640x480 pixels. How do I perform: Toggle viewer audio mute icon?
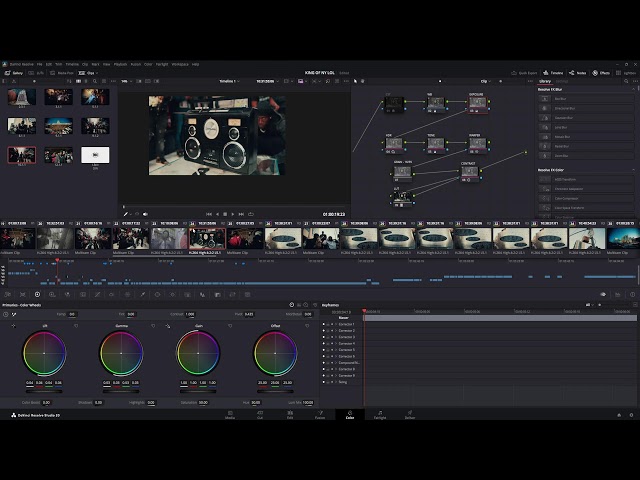[145, 214]
